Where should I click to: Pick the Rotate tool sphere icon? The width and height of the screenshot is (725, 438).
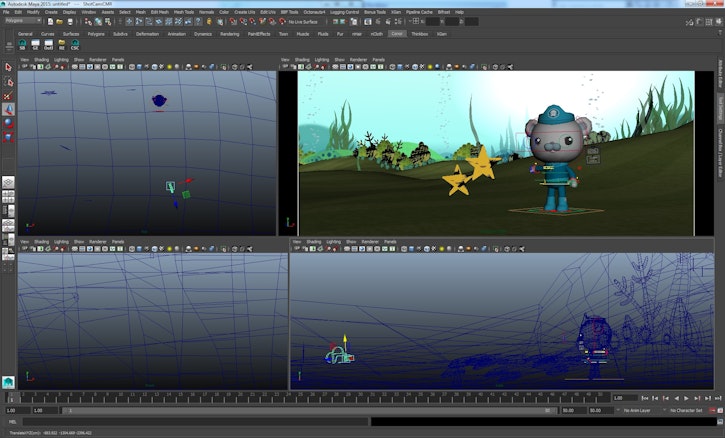pyautogui.click(x=8, y=123)
